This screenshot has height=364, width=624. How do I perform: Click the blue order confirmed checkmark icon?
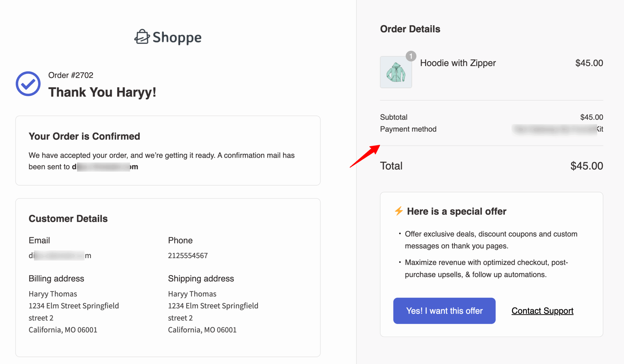pyautogui.click(x=28, y=84)
